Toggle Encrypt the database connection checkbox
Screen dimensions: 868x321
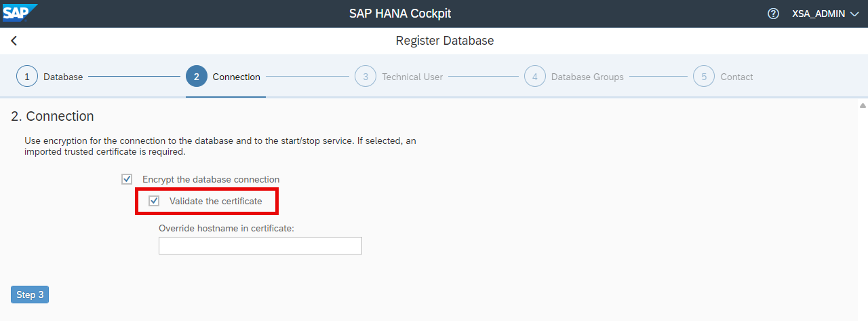pyautogui.click(x=127, y=179)
